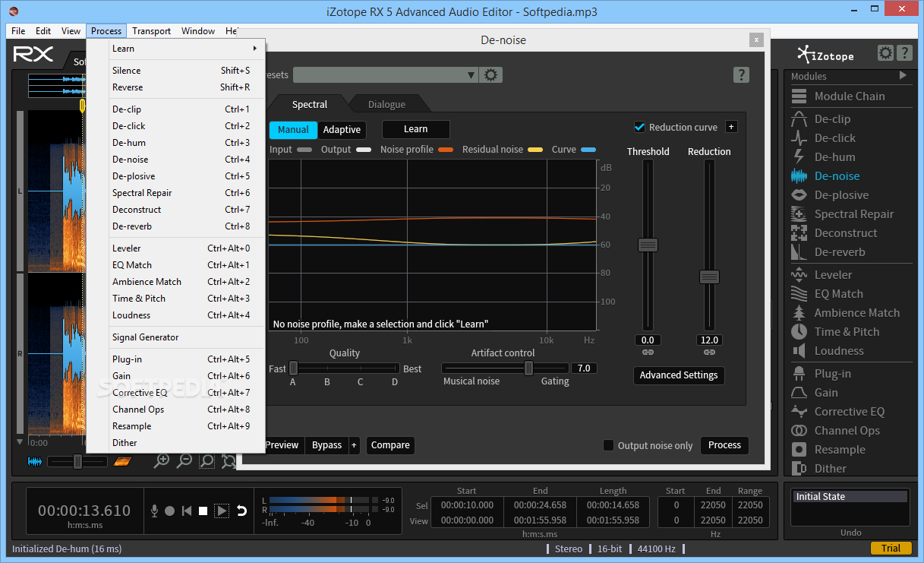This screenshot has height=563, width=924.
Task: Open the Ambience Match module in sidebar
Action: (845, 313)
